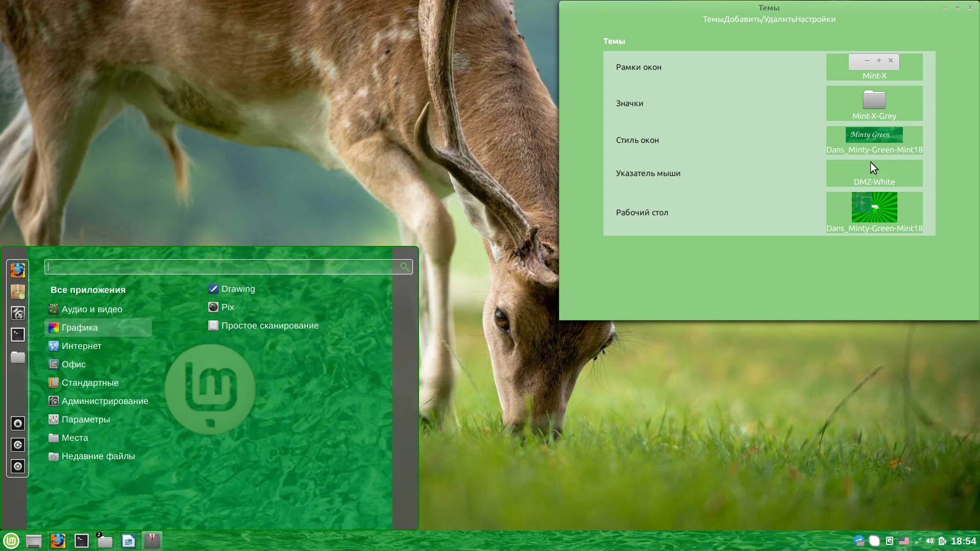Switch to the Добавить/Удалить tab
Screen dimensions: 980x551
pos(759,19)
